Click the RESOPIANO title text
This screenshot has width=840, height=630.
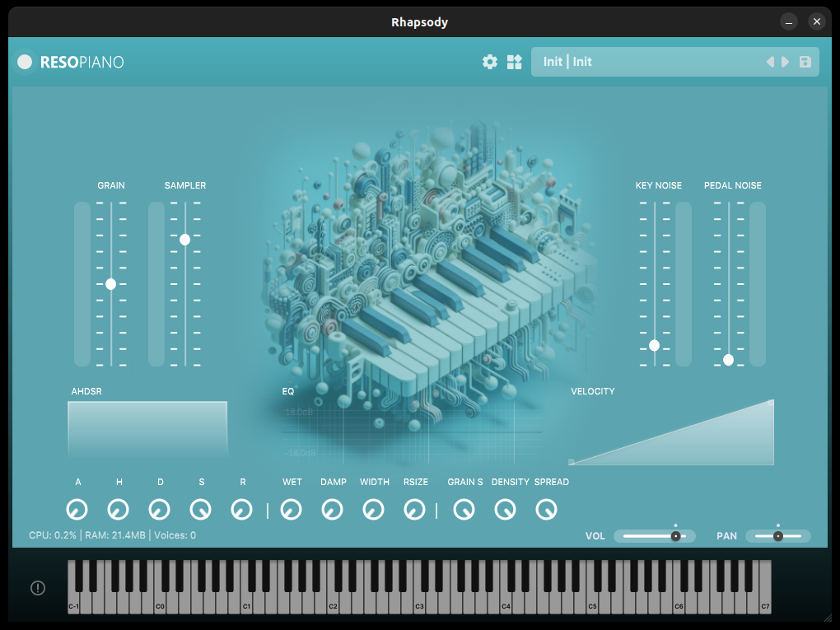(x=82, y=62)
